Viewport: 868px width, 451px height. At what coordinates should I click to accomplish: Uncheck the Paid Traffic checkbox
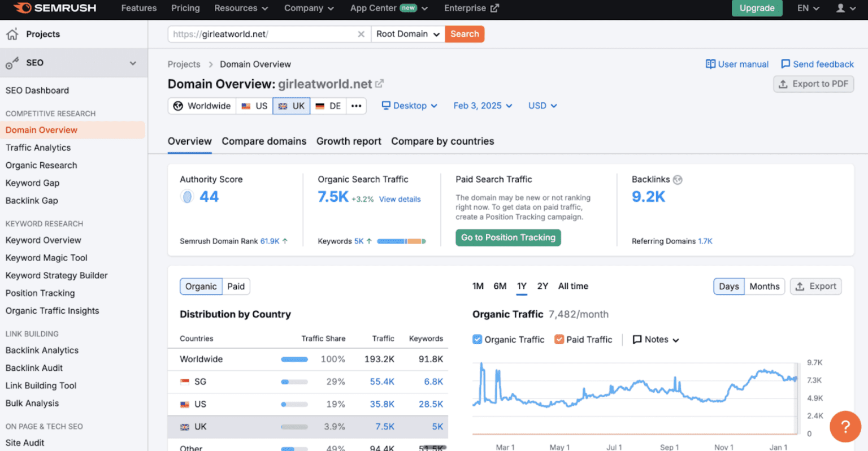tap(559, 339)
